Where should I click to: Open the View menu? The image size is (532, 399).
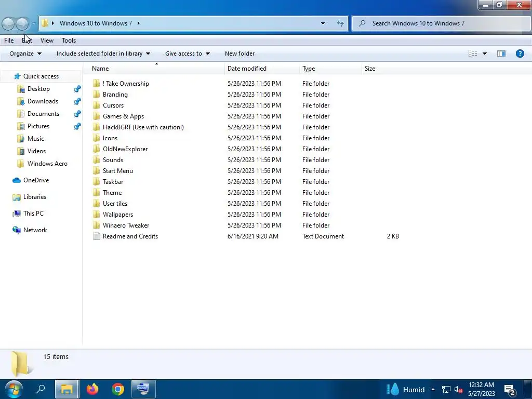[x=47, y=41]
